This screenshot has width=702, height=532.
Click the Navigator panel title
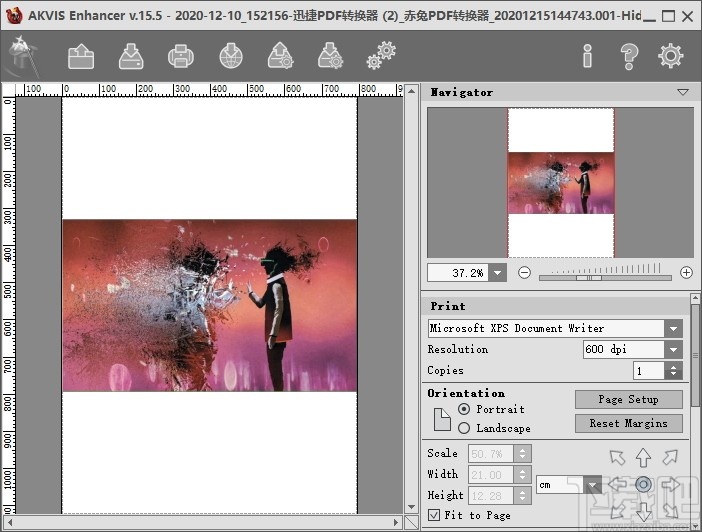click(x=462, y=92)
